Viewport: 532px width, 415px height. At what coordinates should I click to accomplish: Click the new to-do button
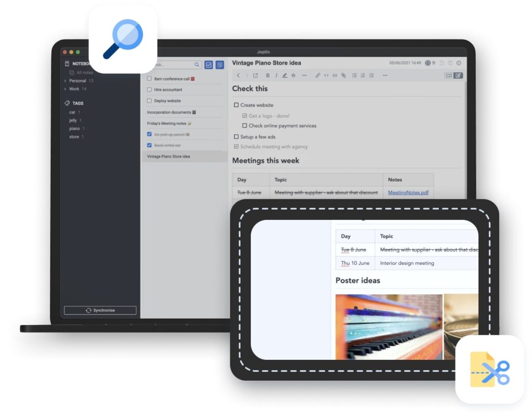209,65
